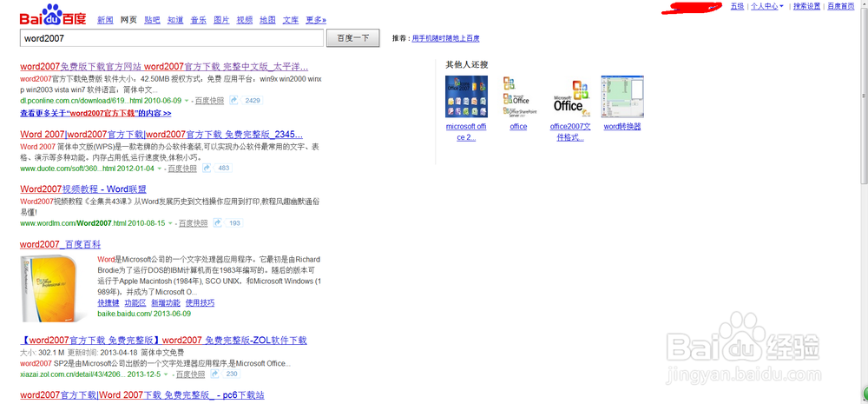Image resolution: width=868 pixels, height=404 pixels.
Task: Click the www.duote.com/soft/360...html URL text
Action: 87,169
